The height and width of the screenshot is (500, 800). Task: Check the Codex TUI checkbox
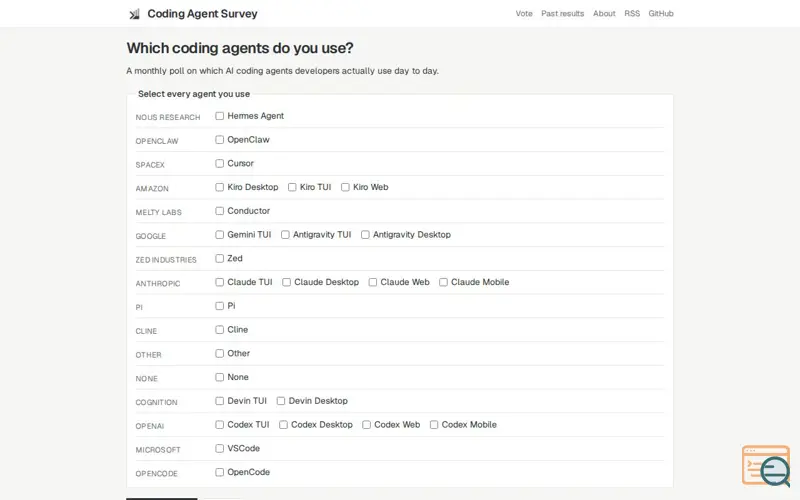click(x=219, y=424)
